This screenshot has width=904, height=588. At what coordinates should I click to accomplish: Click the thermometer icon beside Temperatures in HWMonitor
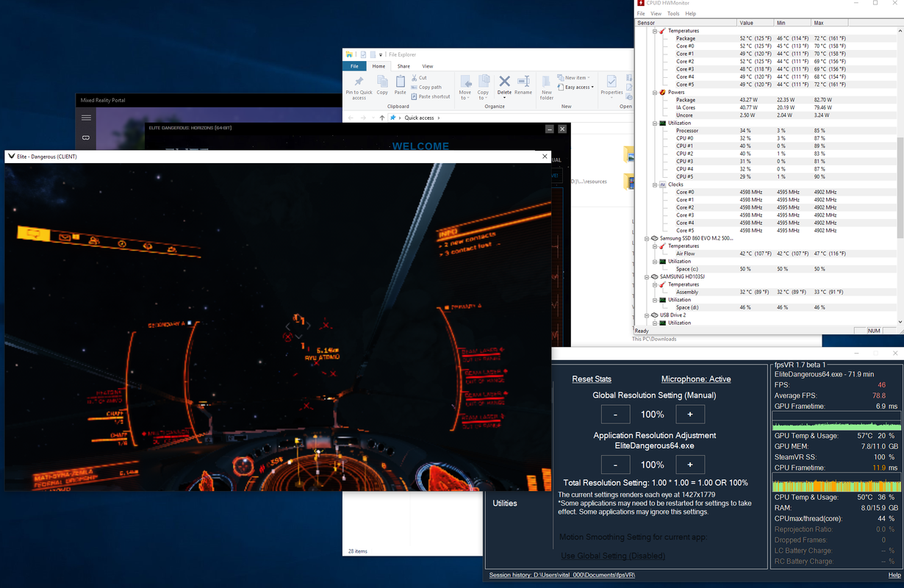click(x=661, y=31)
